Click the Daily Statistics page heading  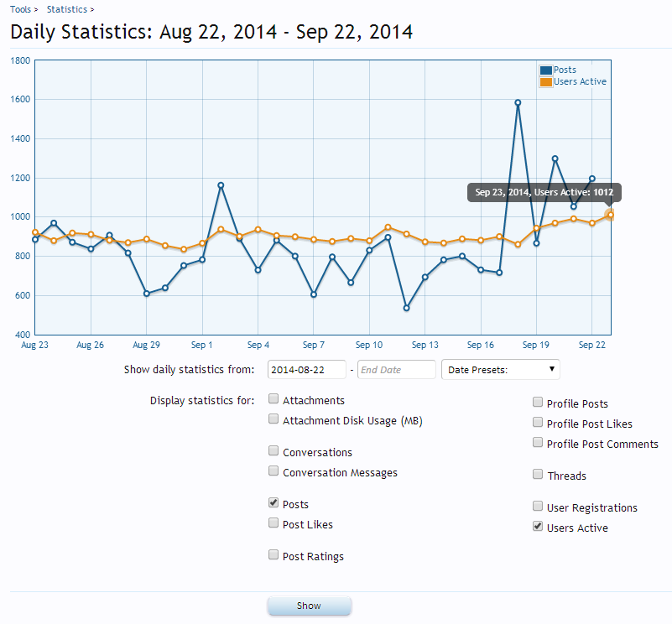pos(211,32)
